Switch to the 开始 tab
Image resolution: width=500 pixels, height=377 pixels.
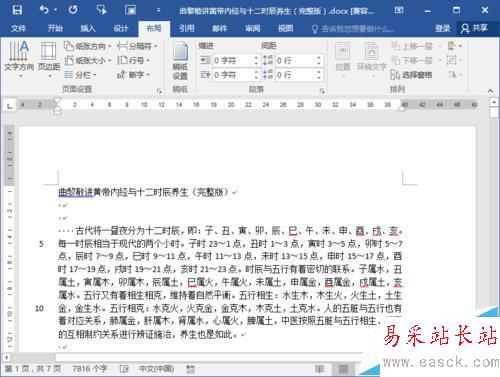pos(55,29)
